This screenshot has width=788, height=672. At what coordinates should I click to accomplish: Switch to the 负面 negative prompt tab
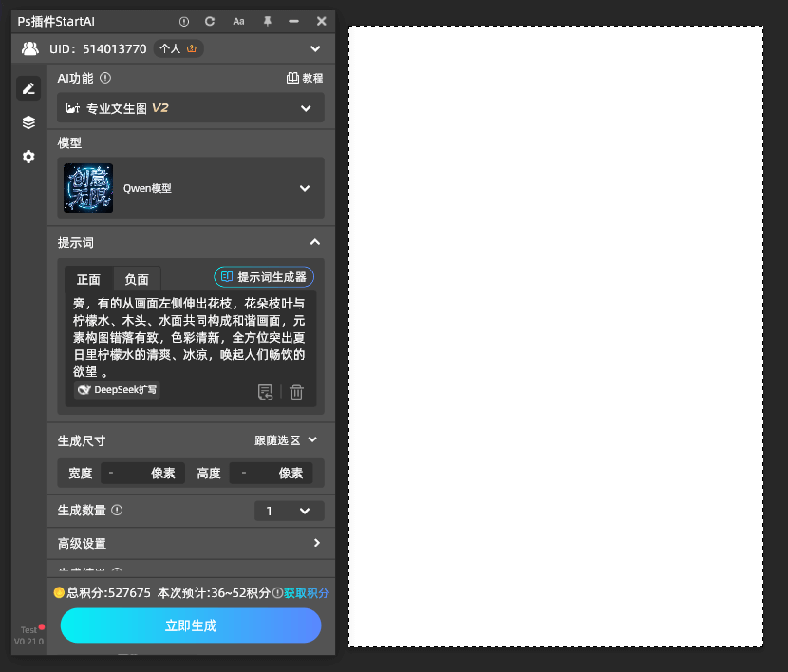click(136, 279)
